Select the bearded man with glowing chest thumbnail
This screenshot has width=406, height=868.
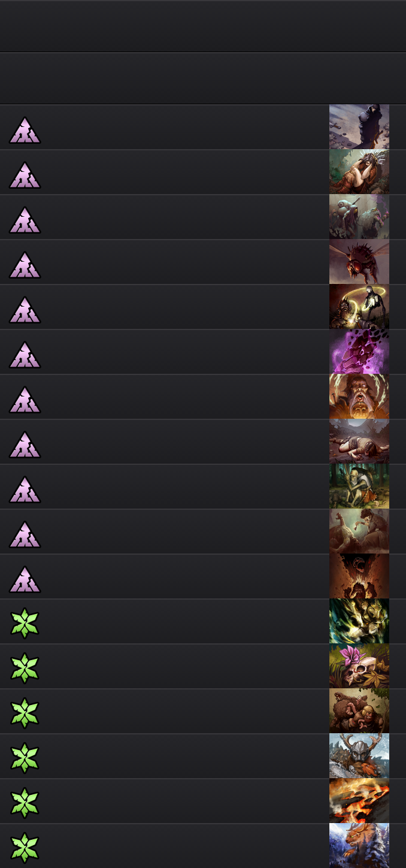coord(359,397)
